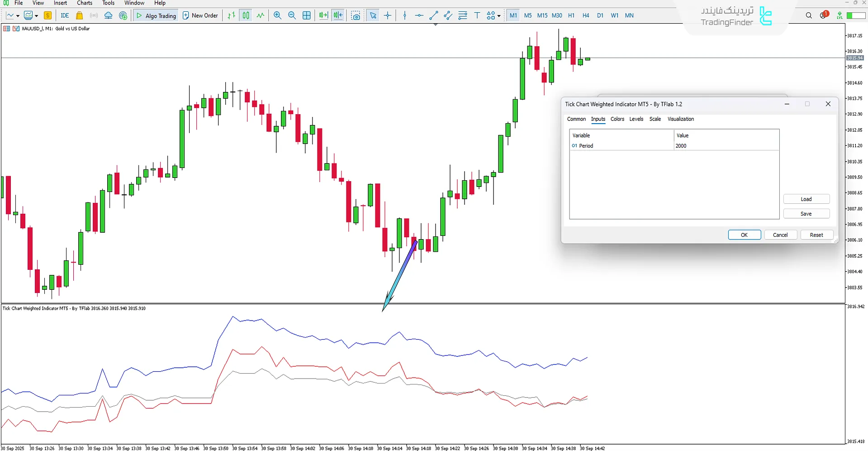
Task: Select the H4 timeframe
Action: pos(585,15)
